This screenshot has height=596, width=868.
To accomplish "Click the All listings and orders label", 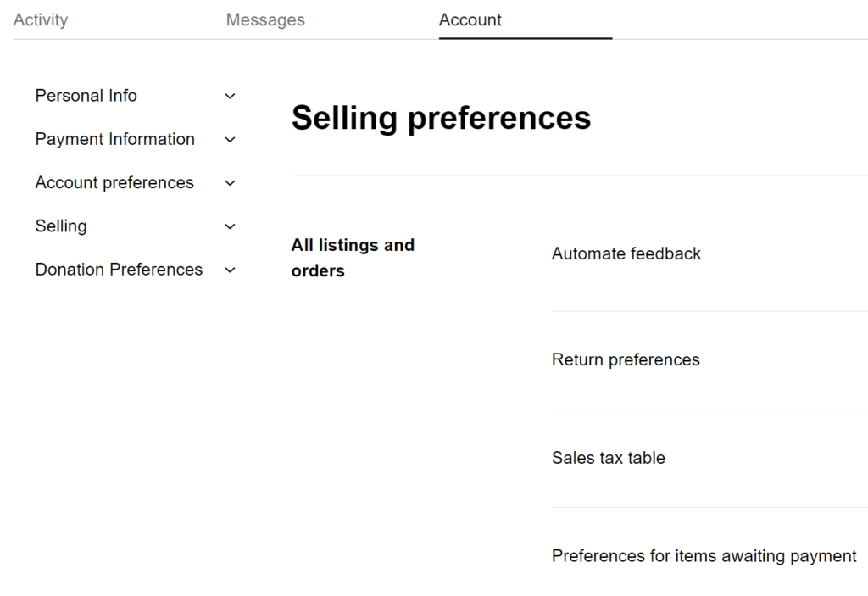I will 353,257.
